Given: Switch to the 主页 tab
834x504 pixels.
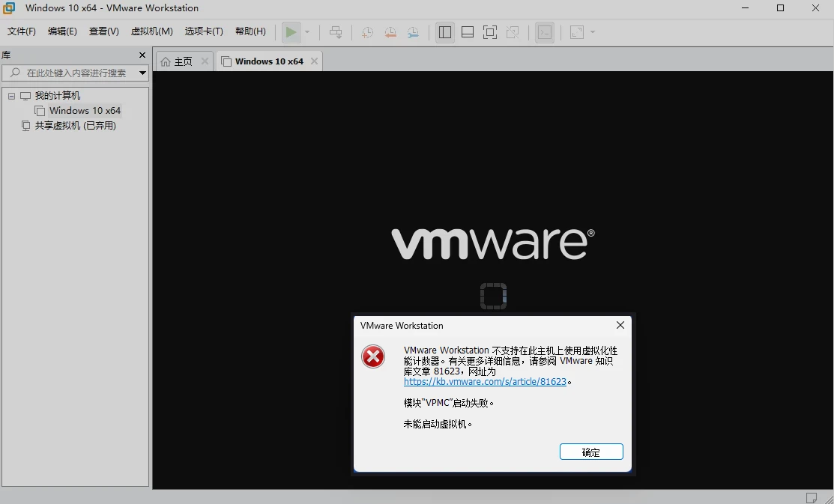Looking at the screenshot, I should coord(184,61).
